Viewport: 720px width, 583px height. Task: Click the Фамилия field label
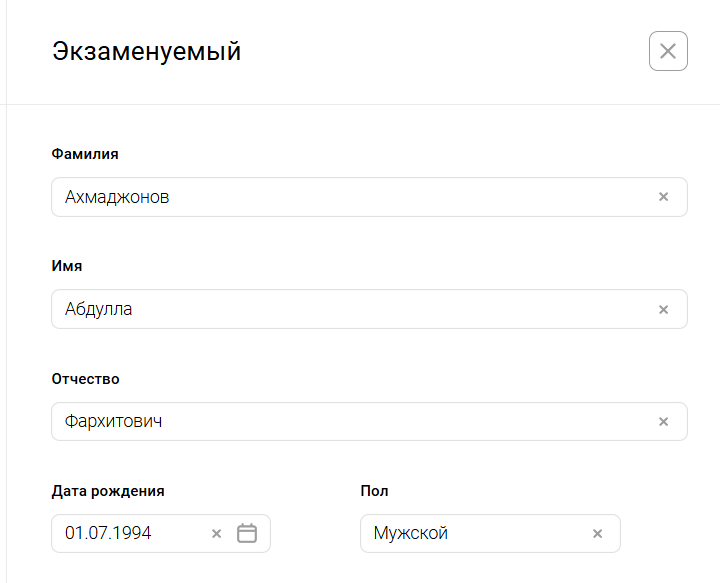pyautogui.click(x=85, y=154)
